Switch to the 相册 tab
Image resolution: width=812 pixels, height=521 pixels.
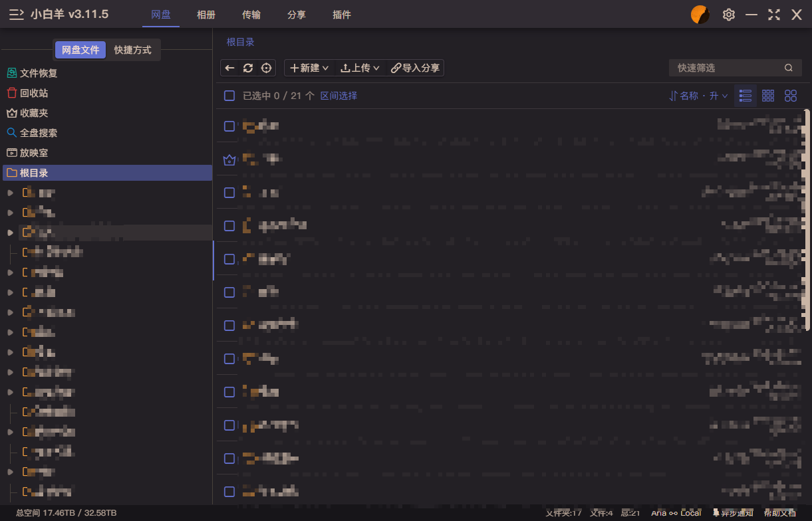click(x=206, y=15)
